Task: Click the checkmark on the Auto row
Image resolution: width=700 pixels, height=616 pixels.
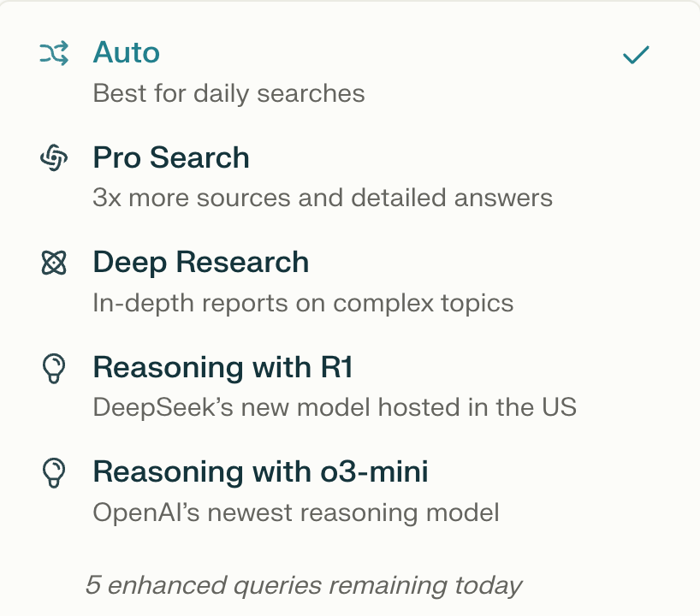Action: pyautogui.click(x=636, y=56)
